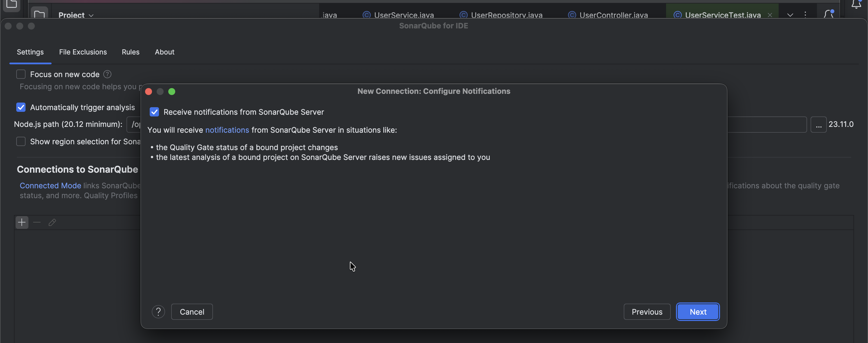The height and width of the screenshot is (343, 868).
Task: Disable Automatically trigger analysis
Action: click(x=21, y=107)
